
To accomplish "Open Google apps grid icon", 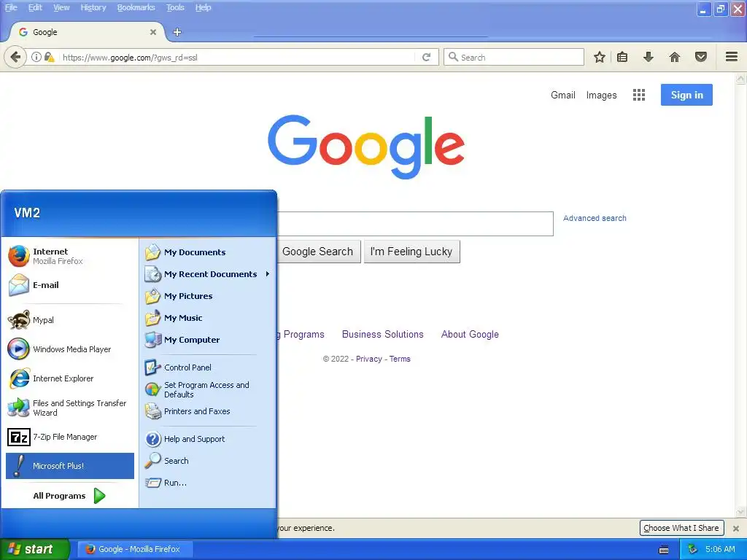I will (639, 96).
